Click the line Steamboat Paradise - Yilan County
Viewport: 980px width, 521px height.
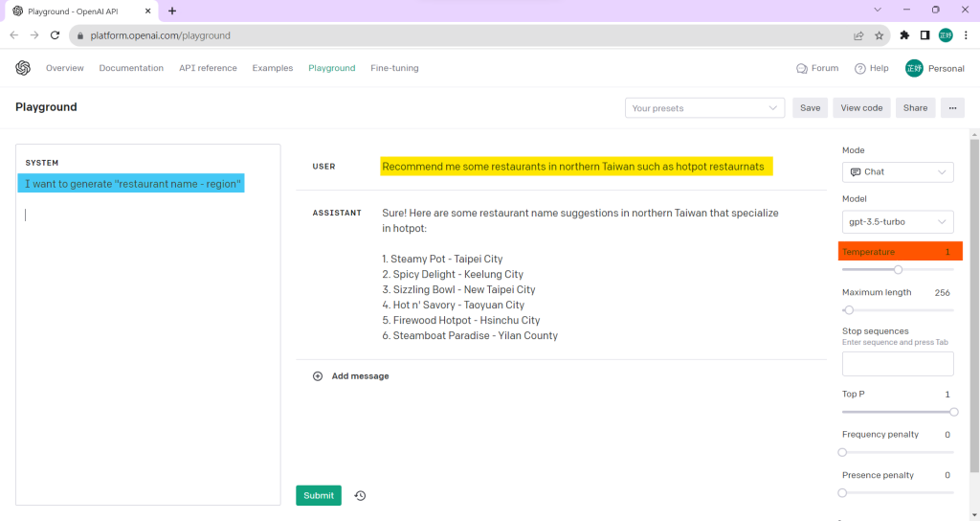click(470, 335)
